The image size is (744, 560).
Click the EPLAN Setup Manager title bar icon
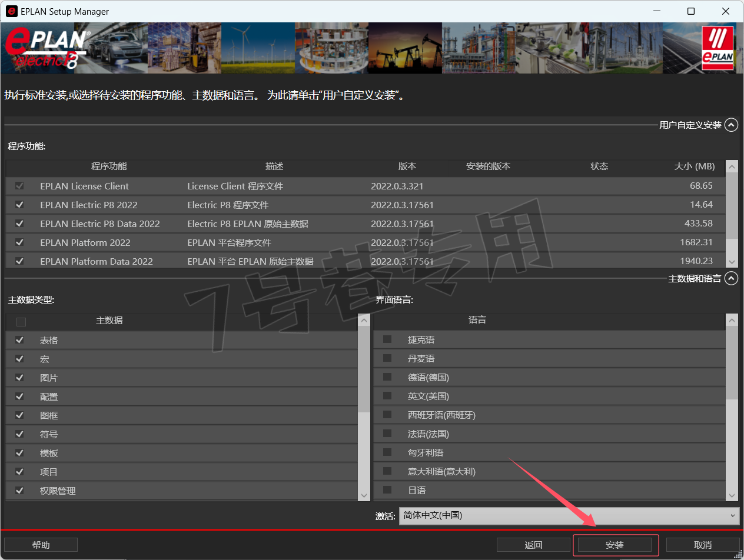tap(11, 11)
